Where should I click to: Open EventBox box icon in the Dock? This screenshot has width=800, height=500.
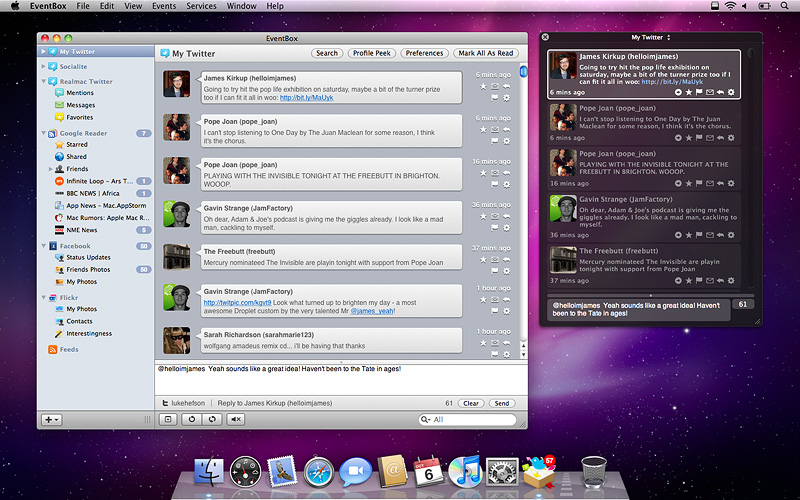[x=539, y=472]
